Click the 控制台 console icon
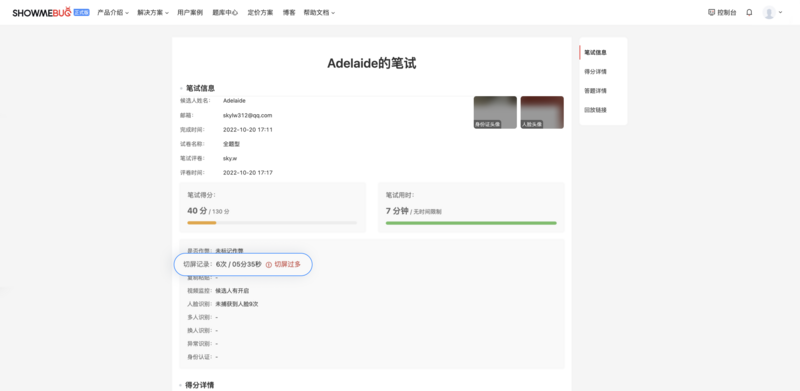 (x=711, y=13)
